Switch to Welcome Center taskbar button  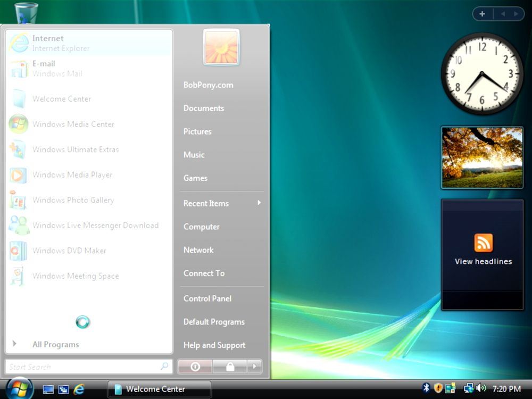coord(160,389)
